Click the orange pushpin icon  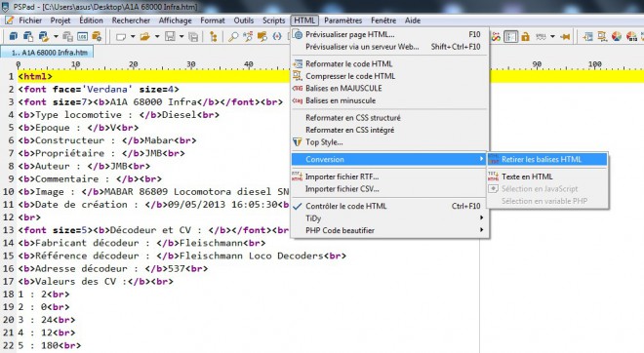click(565, 36)
